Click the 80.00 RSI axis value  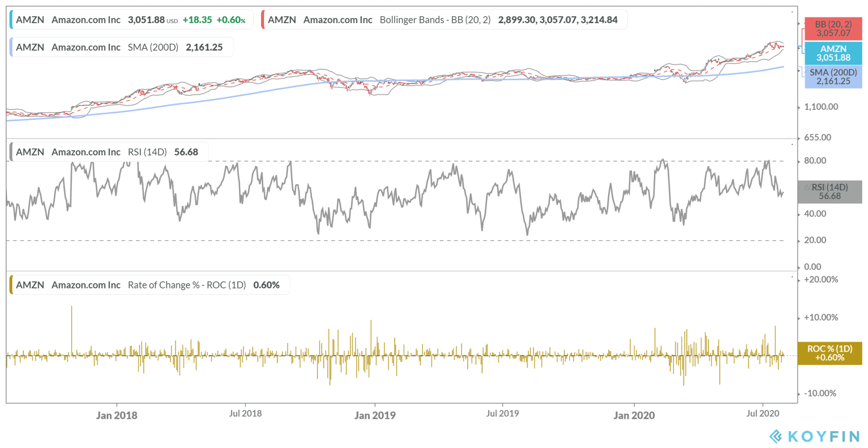[815, 161]
